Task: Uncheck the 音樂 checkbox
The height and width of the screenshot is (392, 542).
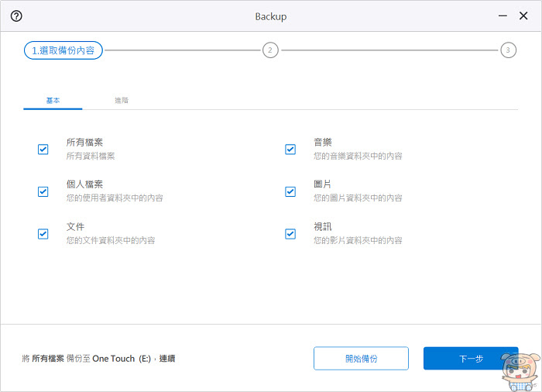Action: coord(290,150)
